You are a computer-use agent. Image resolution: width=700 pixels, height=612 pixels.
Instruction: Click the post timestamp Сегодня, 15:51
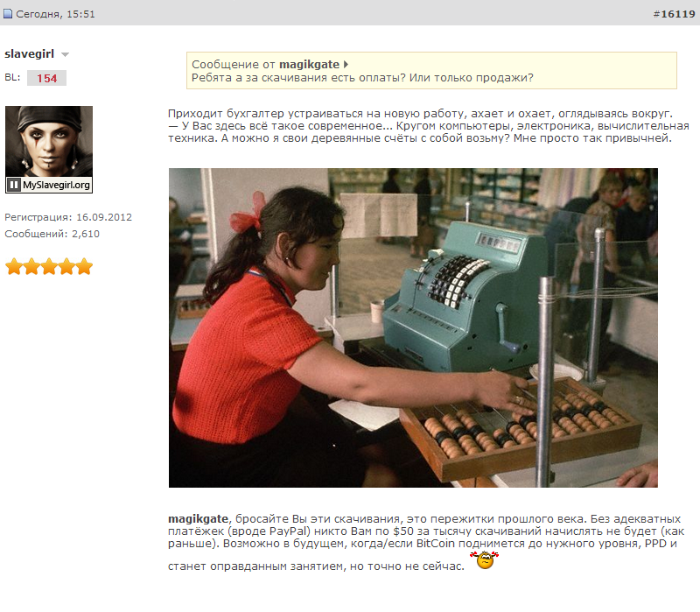(55, 14)
